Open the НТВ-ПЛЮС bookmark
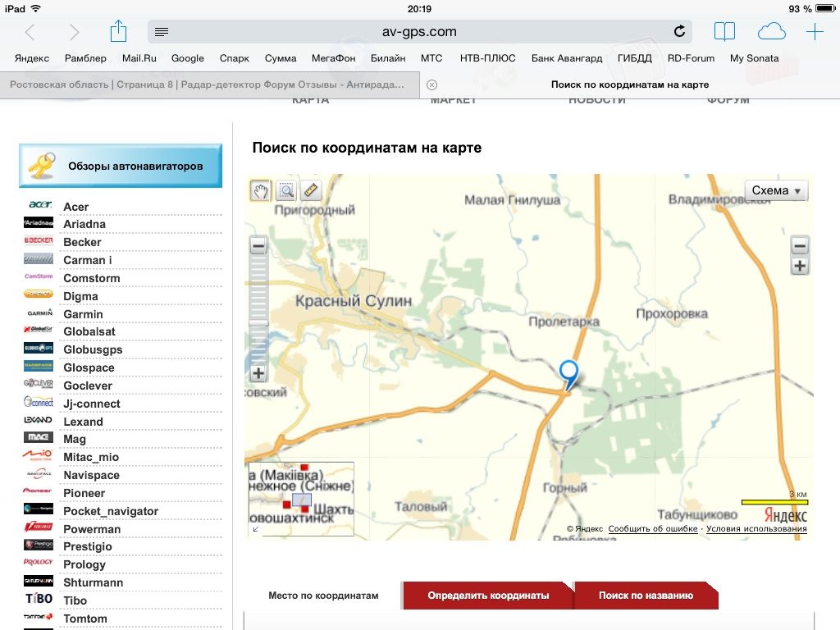Image resolution: width=840 pixels, height=630 pixels. [x=487, y=58]
